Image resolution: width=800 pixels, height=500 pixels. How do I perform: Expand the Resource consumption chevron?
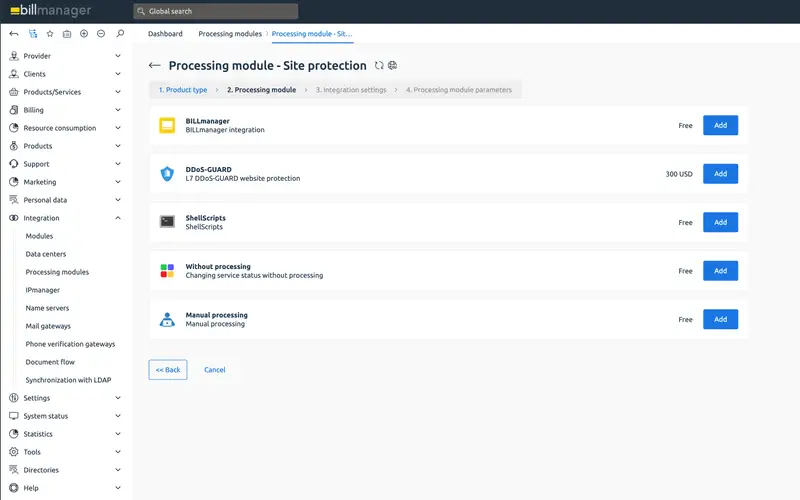pyautogui.click(x=118, y=128)
